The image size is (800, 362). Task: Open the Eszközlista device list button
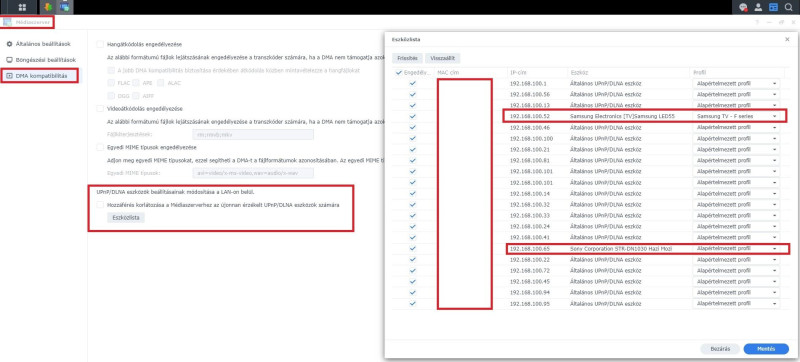126,218
